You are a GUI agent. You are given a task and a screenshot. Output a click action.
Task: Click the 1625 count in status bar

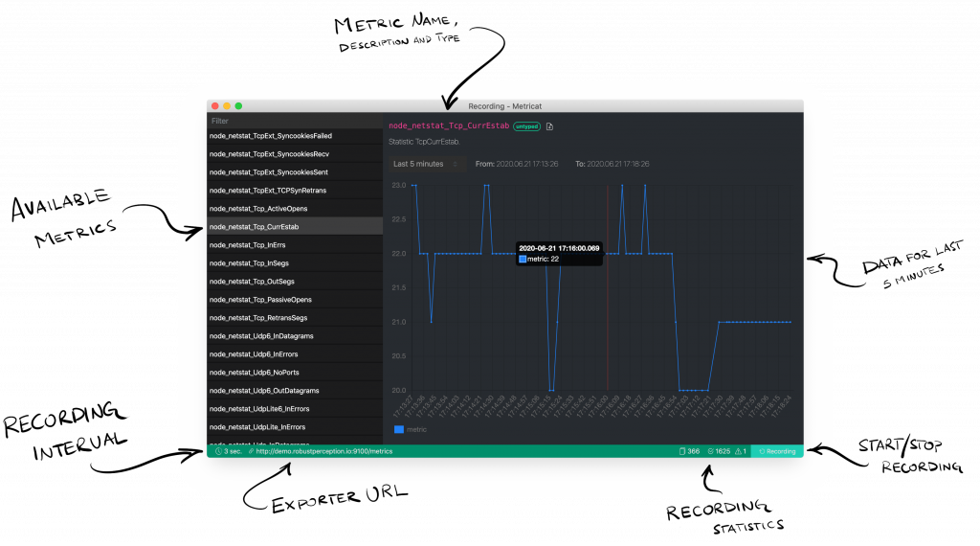coord(723,451)
